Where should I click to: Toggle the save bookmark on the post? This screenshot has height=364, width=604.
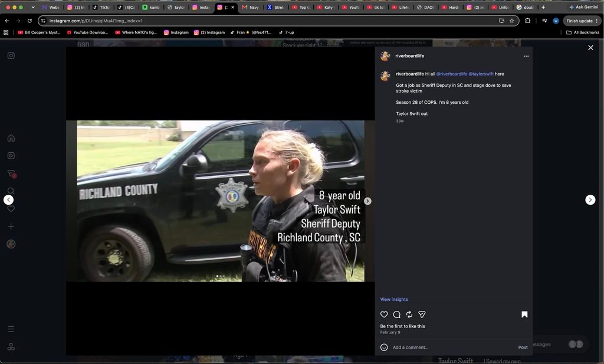524,314
